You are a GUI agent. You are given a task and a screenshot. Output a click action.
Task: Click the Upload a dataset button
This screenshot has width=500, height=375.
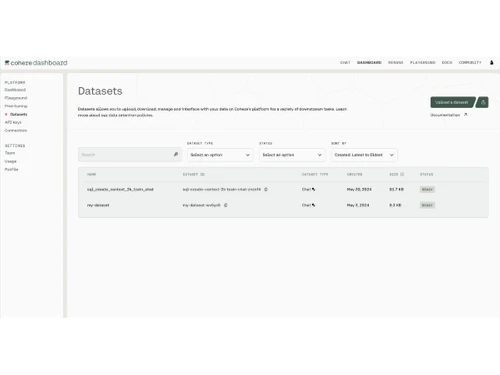pyautogui.click(x=452, y=102)
